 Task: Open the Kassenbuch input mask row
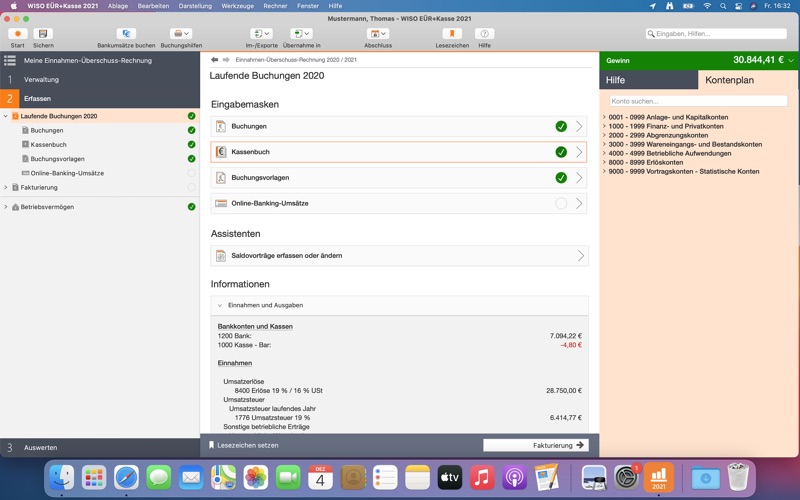[x=398, y=152]
